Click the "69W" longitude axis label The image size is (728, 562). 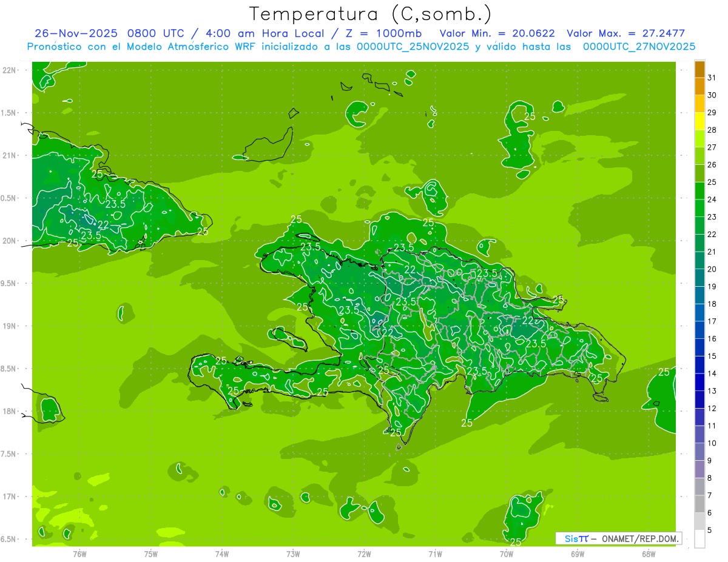pos(578,554)
